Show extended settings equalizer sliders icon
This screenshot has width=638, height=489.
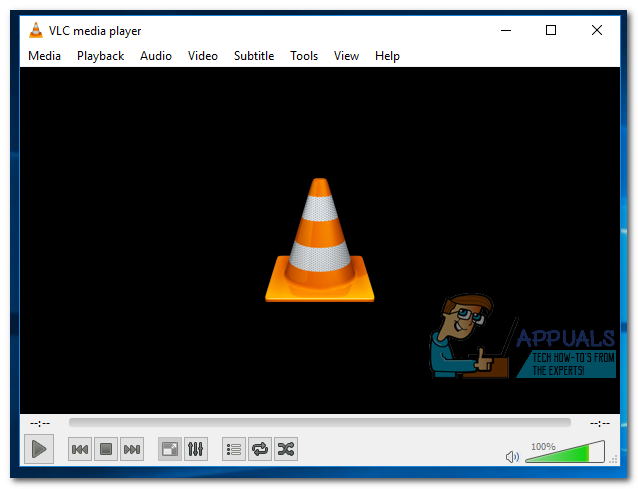(196, 449)
